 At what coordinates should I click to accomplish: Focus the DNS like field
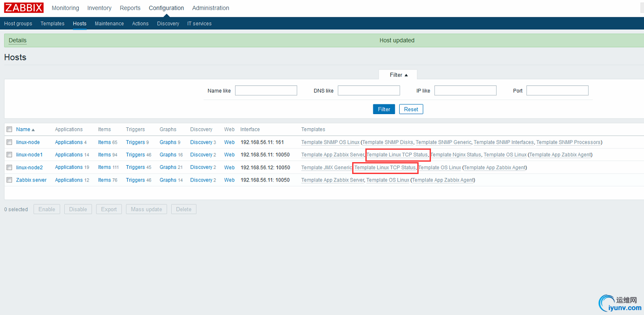point(369,91)
